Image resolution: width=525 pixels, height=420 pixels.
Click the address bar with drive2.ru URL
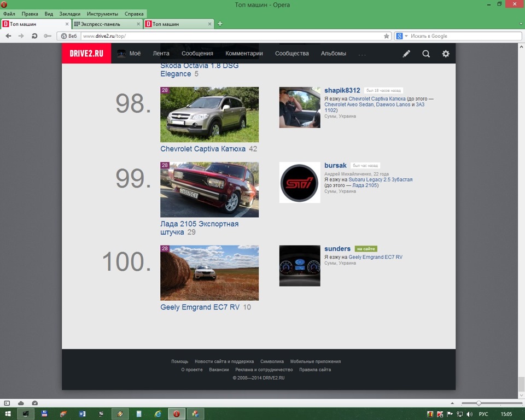232,36
